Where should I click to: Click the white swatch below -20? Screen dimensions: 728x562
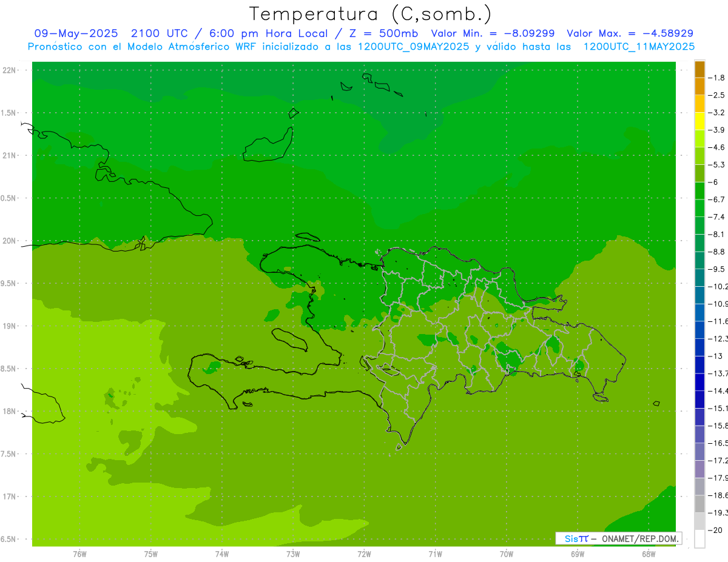click(x=699, y=539)
